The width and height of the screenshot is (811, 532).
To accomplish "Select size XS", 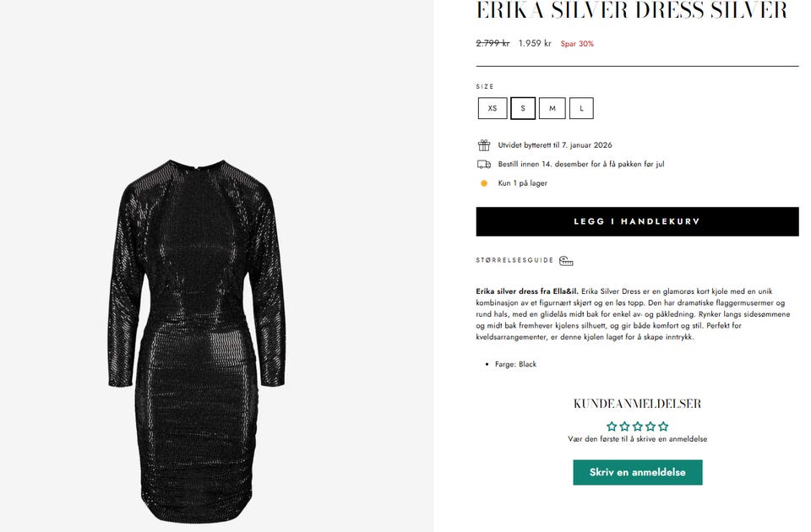I will coord(493,108).
